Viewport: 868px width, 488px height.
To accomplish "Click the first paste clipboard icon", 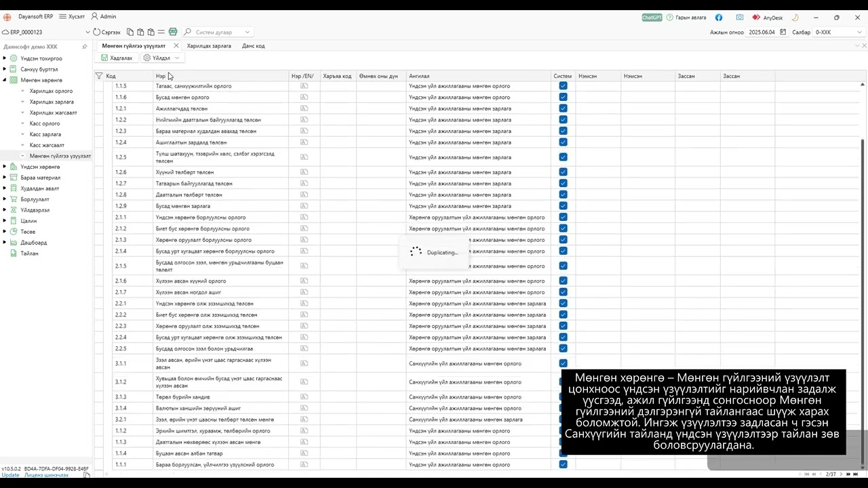I will pyautogui.click(x=140, y=32).
